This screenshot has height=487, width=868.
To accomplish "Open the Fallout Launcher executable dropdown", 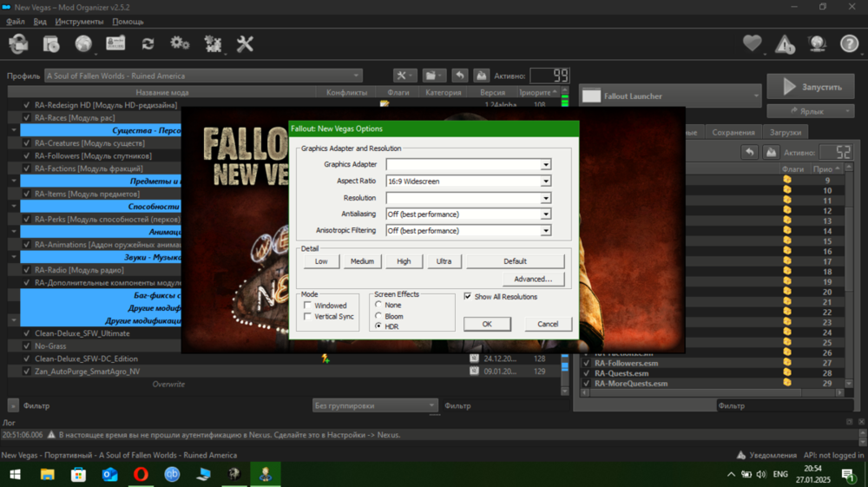I will pos(670,95).
